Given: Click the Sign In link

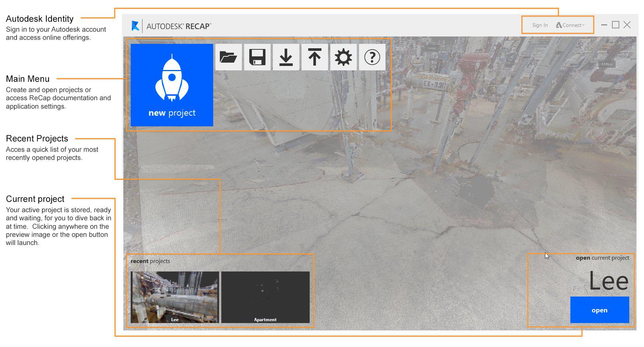Looking at the screenshot, I should point(540,25).
